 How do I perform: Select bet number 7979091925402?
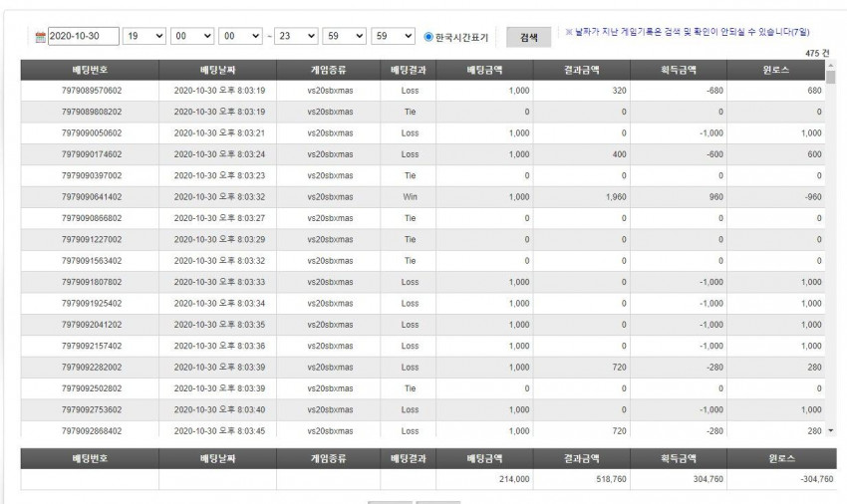tap(92, 304)
